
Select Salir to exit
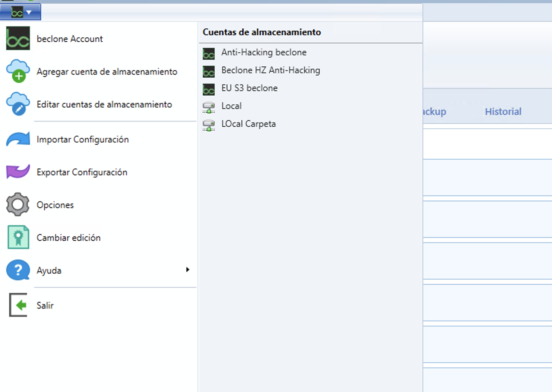[x=45, y=306]
